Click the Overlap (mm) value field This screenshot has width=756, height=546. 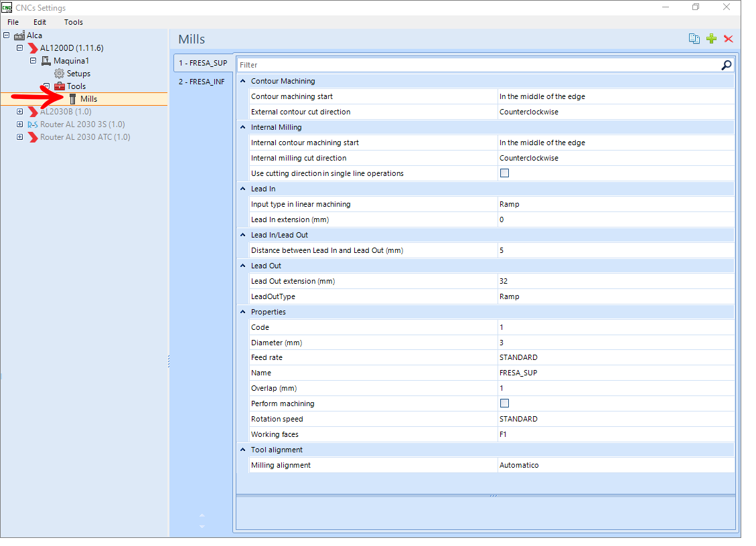[615, 388]
